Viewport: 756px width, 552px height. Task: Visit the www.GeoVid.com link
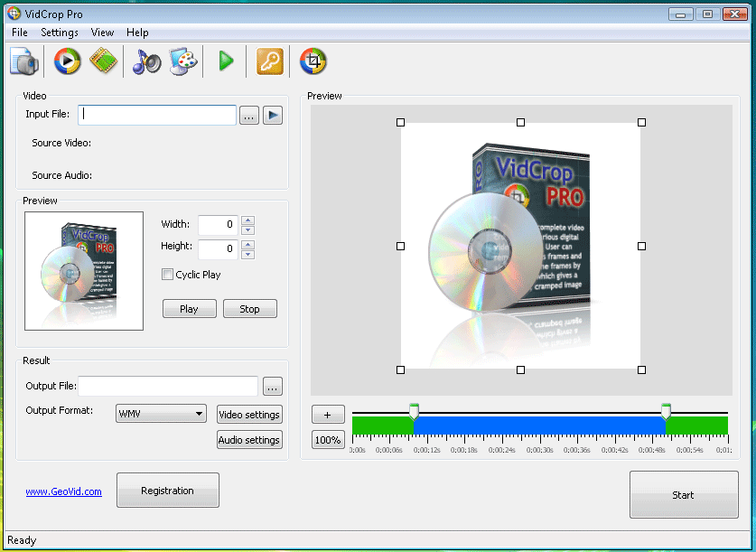pos(63,491)
